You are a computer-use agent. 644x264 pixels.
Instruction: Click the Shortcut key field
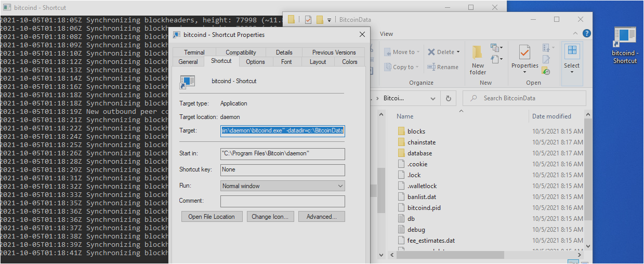click(x=283, y=170)
